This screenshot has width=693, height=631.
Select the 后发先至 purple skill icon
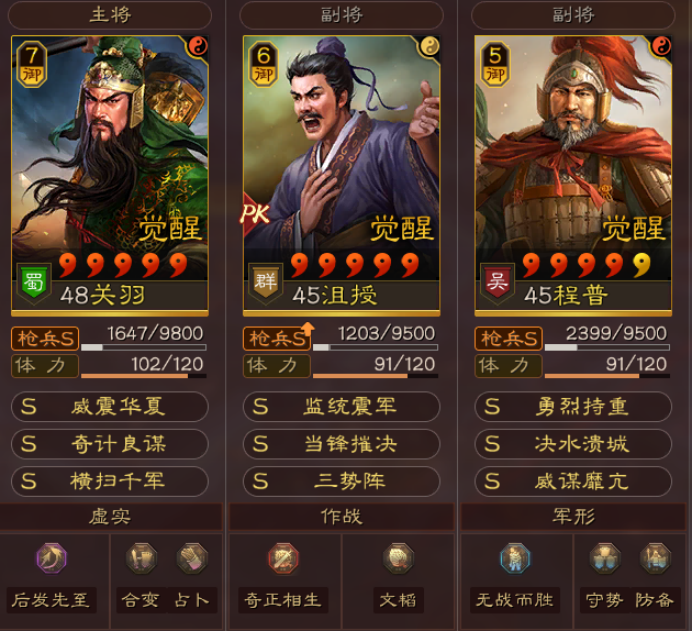[52, 559]
